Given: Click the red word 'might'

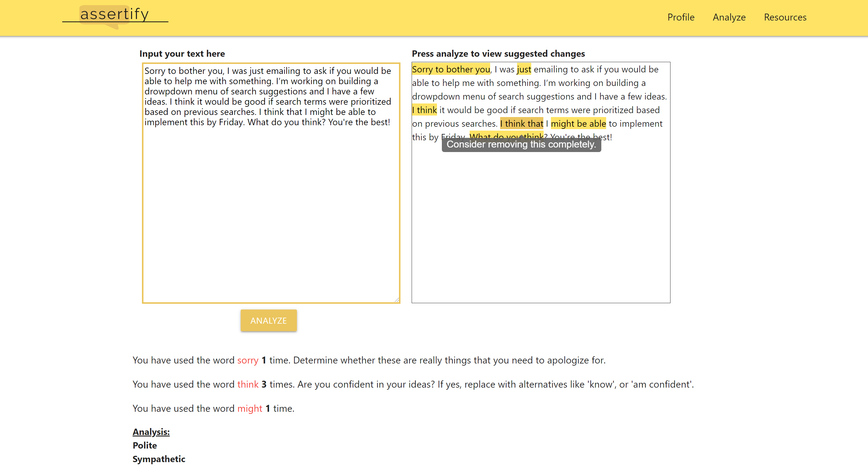Looking at the screenshot, I should point(249,409).
